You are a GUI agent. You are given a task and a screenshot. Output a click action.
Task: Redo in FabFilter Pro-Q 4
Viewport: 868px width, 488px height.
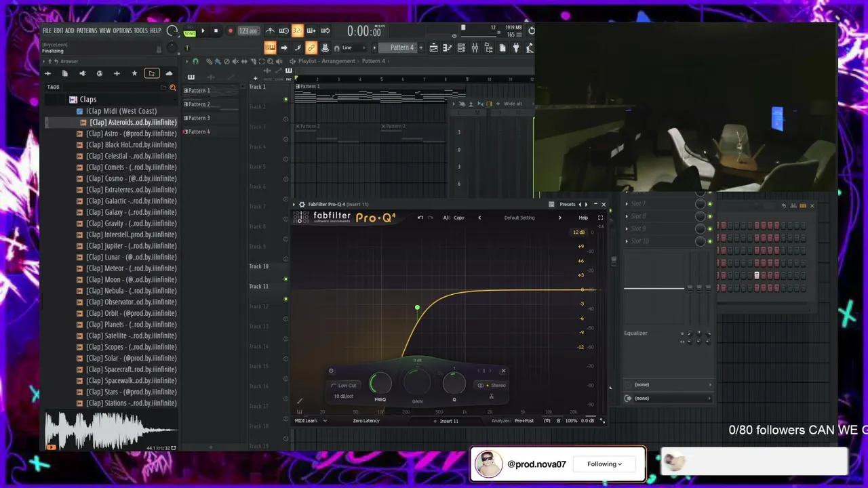430,218
